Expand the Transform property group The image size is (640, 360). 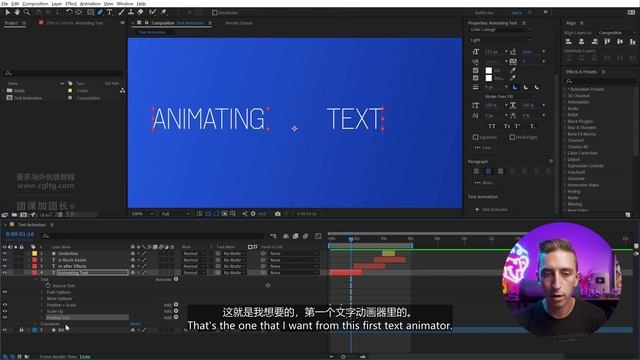click(x=36, y=324)
